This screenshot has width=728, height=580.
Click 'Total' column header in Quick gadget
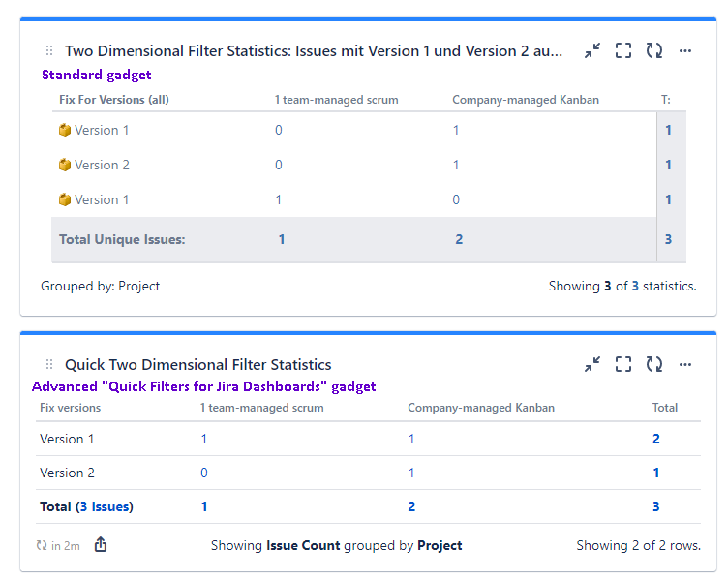[665, 408]
